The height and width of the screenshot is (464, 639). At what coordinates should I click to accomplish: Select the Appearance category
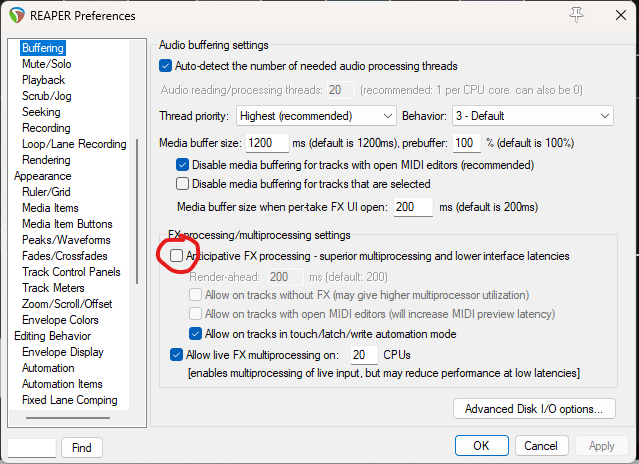[42, 176]
